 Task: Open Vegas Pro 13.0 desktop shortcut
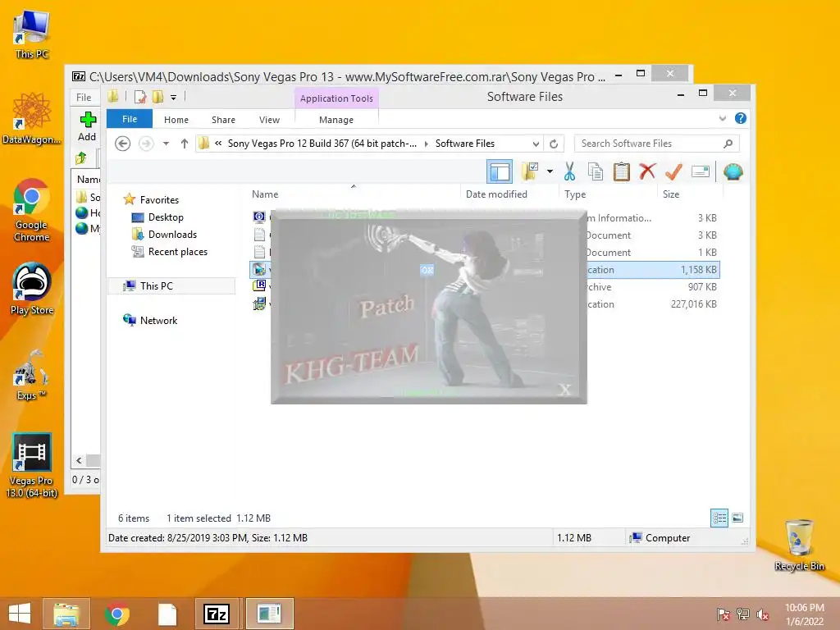pos(32,465)
